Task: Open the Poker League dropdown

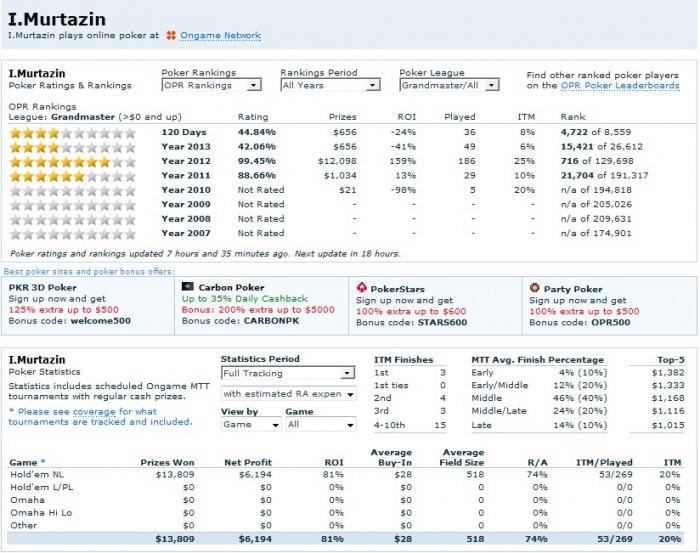Action: pos(448,86)
